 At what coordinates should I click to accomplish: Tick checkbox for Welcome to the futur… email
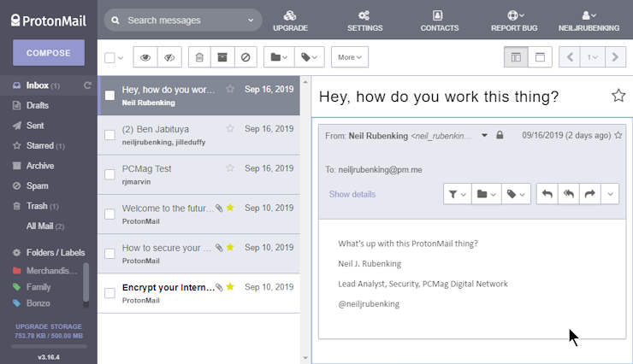point(109,214)
